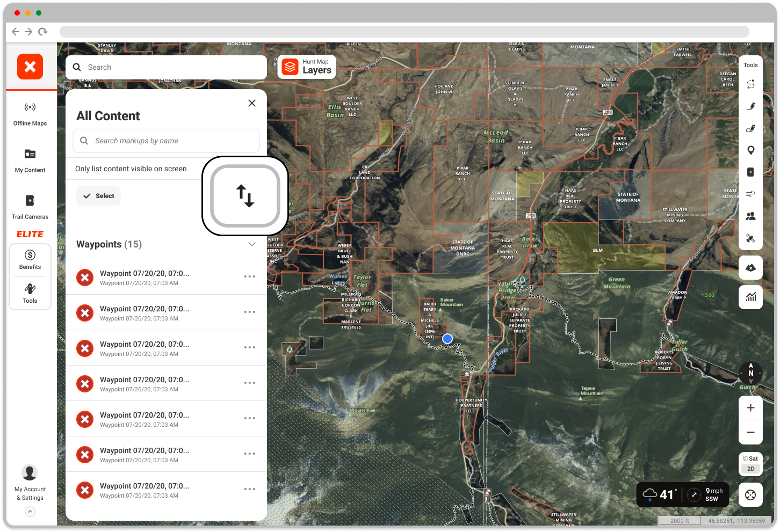Zoom in with the plus button
The height and width of the screenshot is (532, 780).
point(751,408)
